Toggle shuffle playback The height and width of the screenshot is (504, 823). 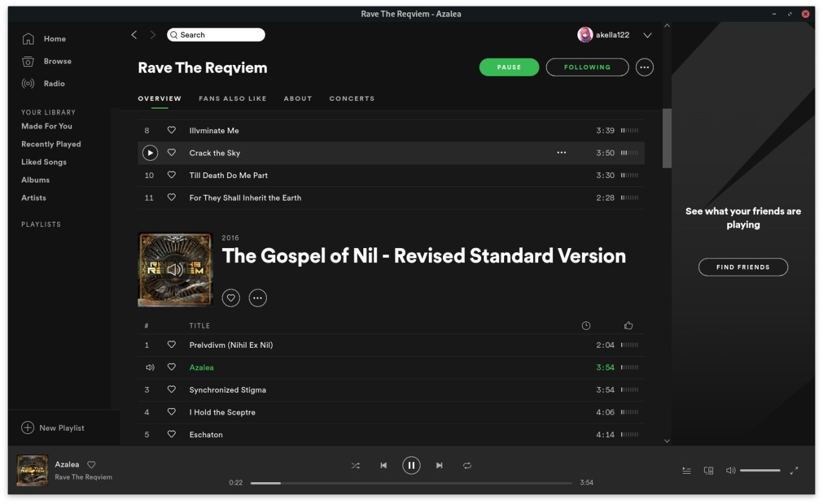coord(356,465)
